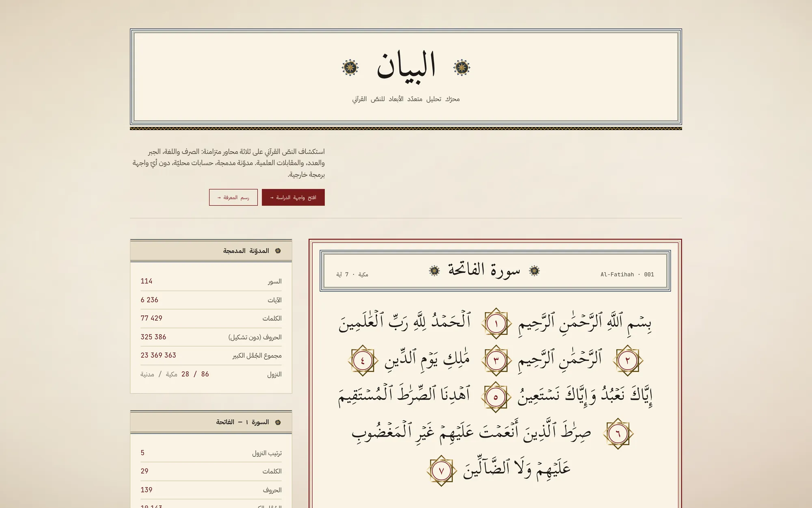Image resolution: width=812 pixels, height=508 pixels.
Task: Select verse marker number ٣
Action: click(496, 360)
